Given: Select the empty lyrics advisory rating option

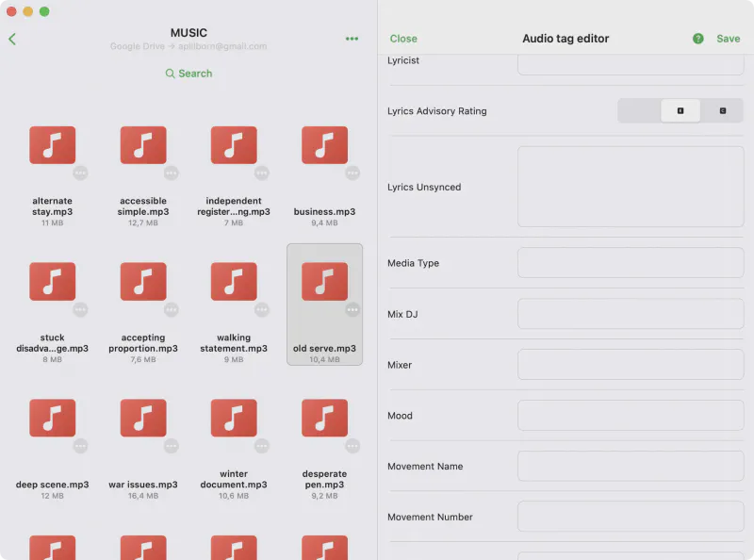Looking at the screenshot, I should (639, 111).
